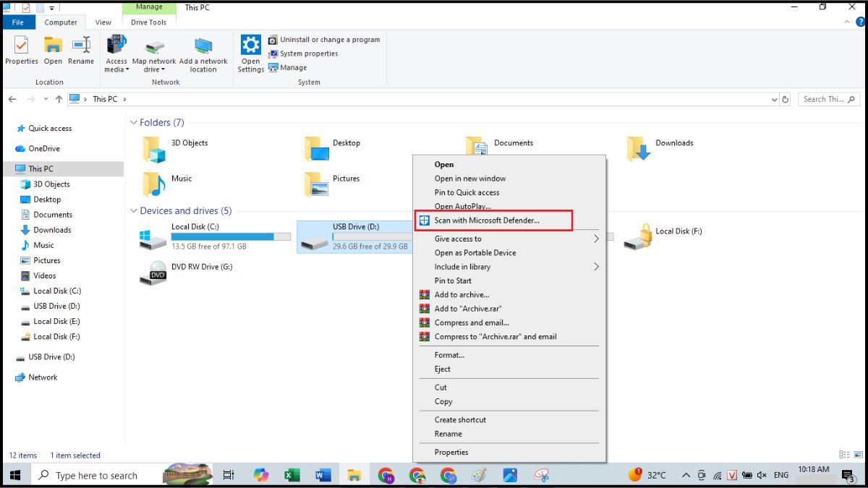Click Uninstall or change a program
The height and width of the screenshot is (488, 868).
pyautogui.click(x=324, y=40)
